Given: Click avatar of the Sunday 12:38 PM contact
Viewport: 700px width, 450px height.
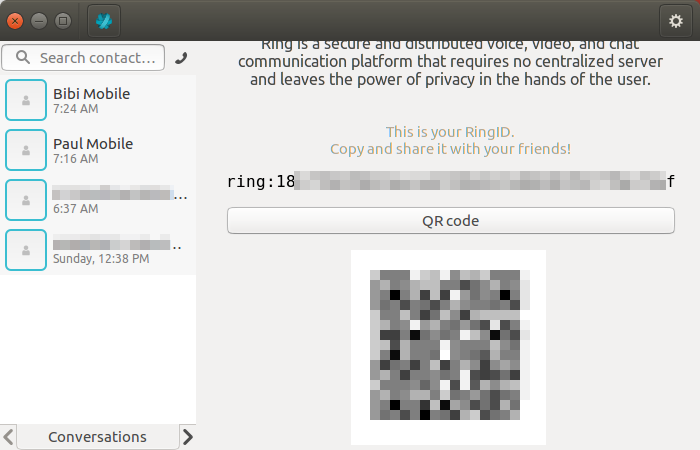Looking at the screenshot, I should click(x=26, y=250).
